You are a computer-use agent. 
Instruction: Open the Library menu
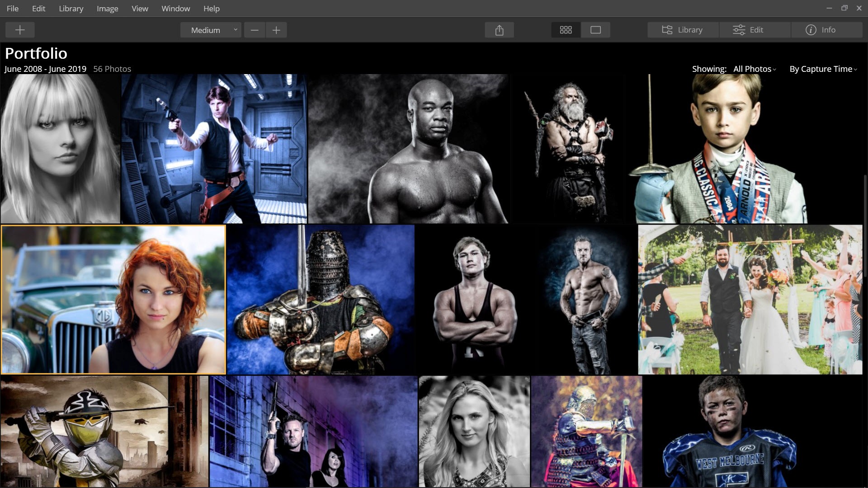pos(71,9)
